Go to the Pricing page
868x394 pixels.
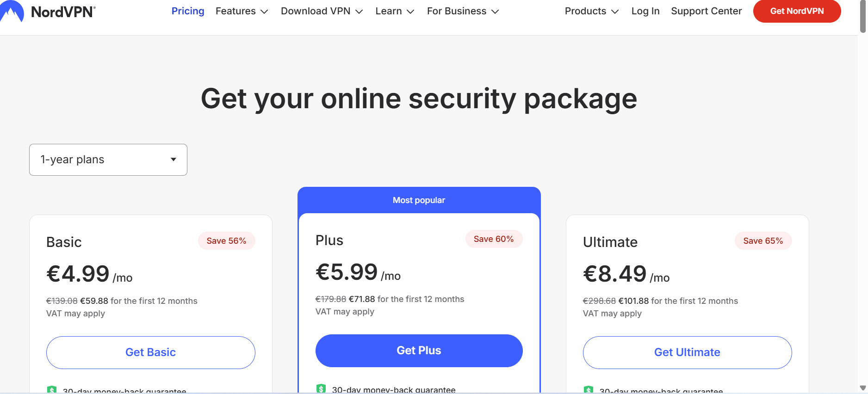click(188, 11)
